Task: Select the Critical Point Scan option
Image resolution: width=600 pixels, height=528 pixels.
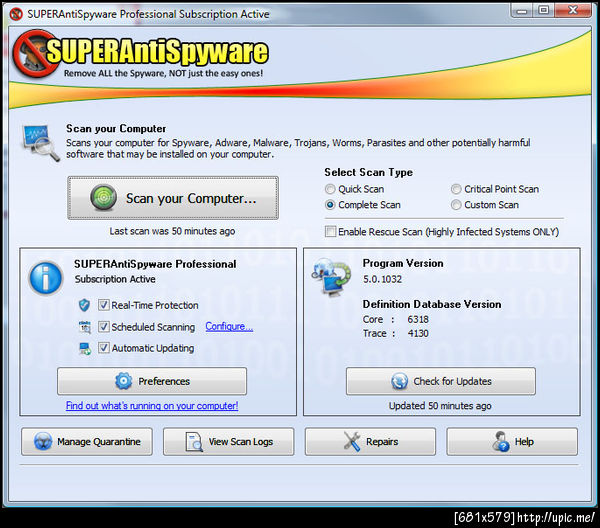Action: [495, 189]
